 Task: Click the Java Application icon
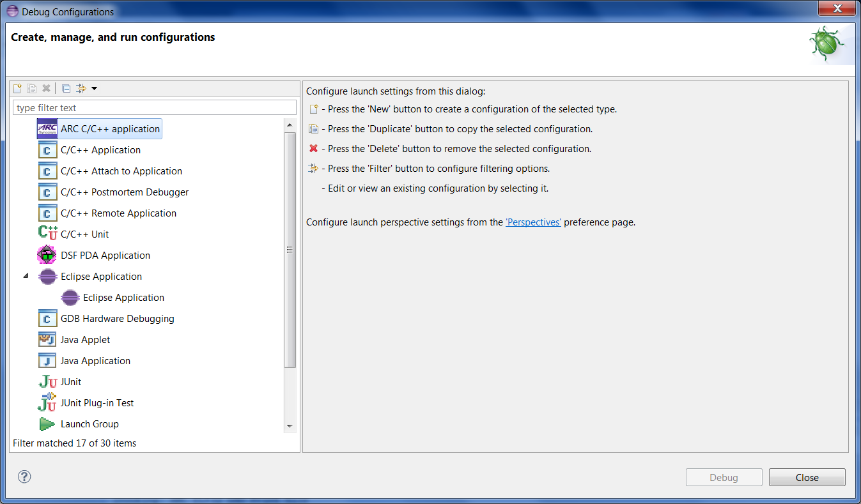pyautogui.click(x=47, y=360)
